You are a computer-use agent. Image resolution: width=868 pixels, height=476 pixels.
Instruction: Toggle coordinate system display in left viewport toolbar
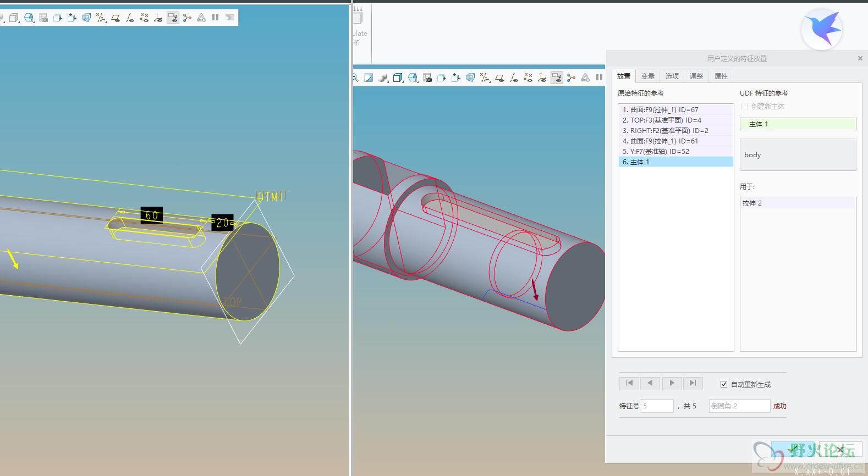[158, 18]
